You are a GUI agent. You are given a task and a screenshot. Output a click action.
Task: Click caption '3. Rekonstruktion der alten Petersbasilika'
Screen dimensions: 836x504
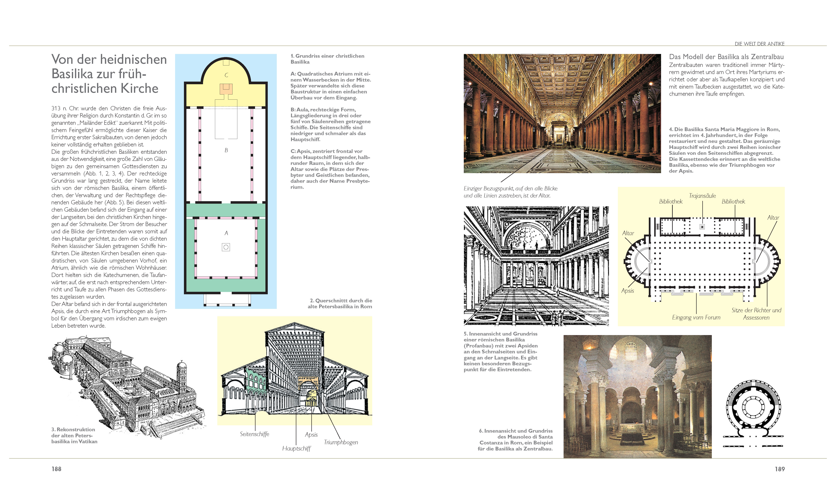74,435
